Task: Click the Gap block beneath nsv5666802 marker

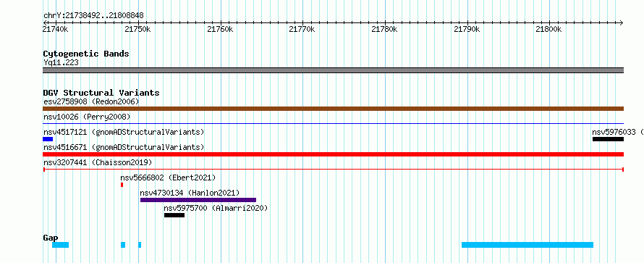Action: point(123,245)
